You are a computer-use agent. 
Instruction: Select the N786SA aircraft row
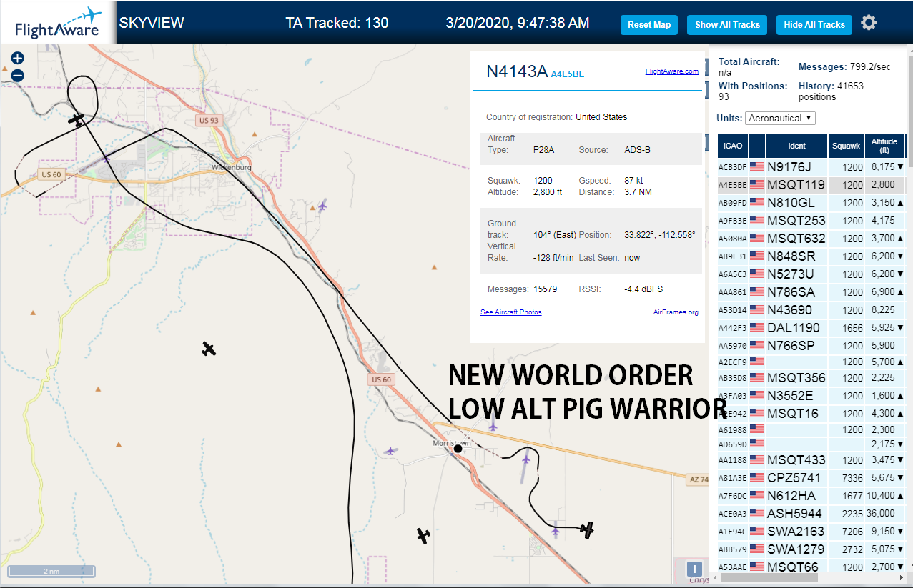click(x=811, y=291)
